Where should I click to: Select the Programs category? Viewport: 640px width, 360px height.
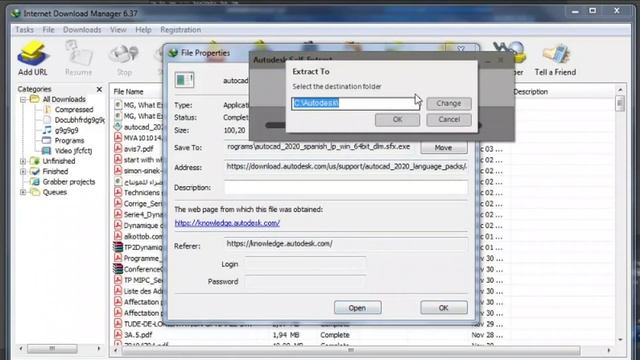tap(69, 140)
